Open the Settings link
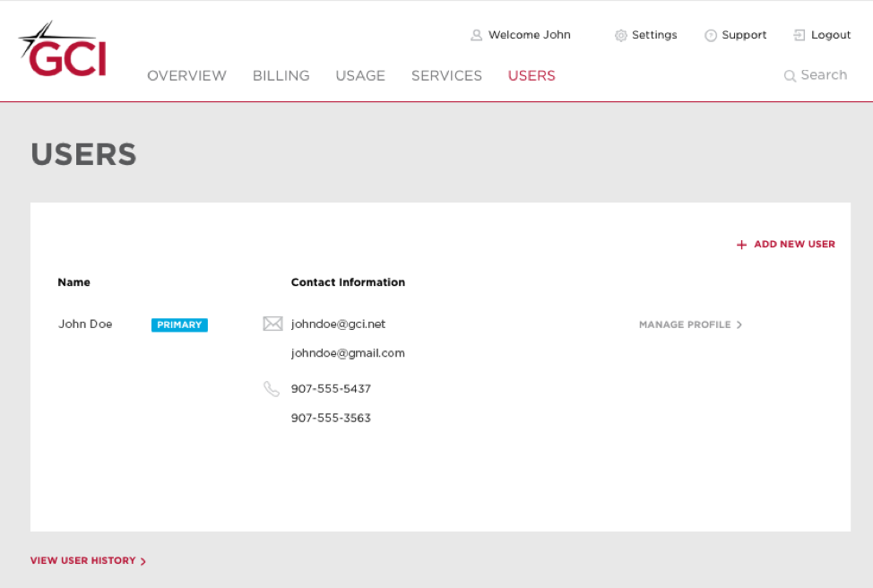873x588 pixels. tap(654, 35)
